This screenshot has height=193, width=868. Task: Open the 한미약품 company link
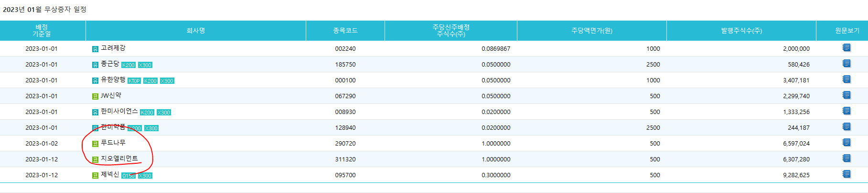pyautogui.click(x=113, y=127)
